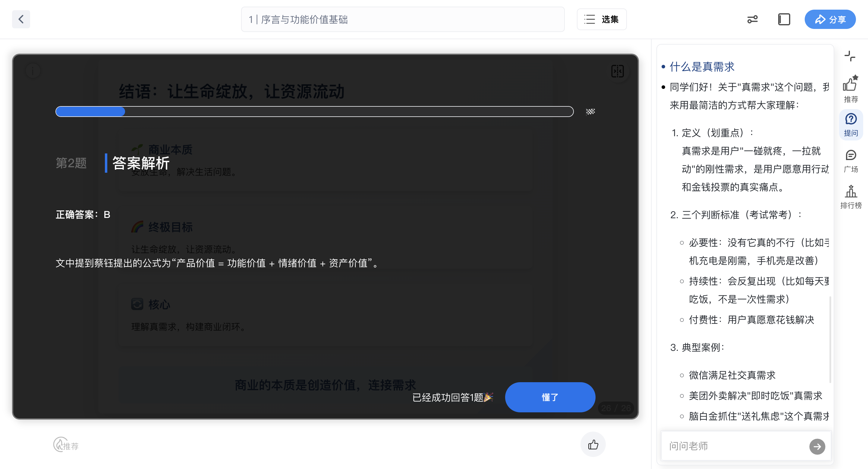Screen dimensions: 868x469
Task: Click the checkered finish flag icon
Action: [x=590, y=112]
